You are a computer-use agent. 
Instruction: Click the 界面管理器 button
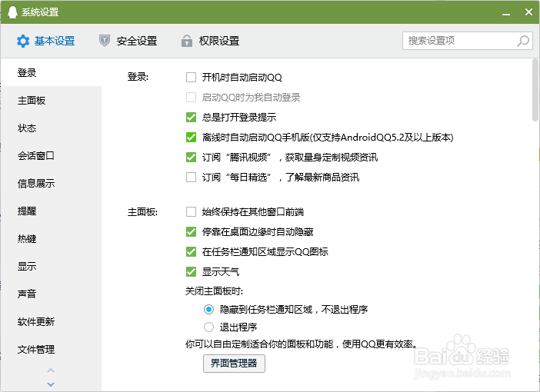[x=234, y=364]
